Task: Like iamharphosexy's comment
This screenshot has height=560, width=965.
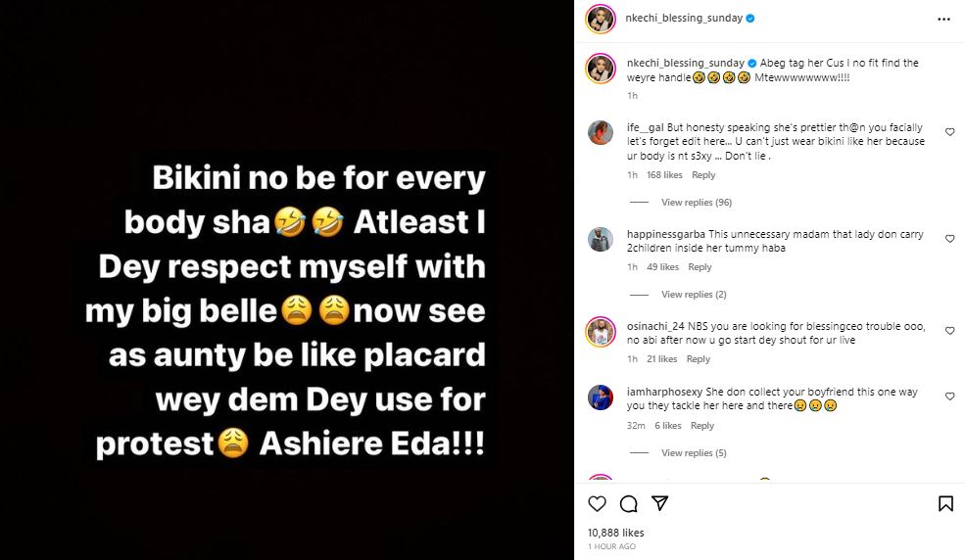Action: [949, 397]
